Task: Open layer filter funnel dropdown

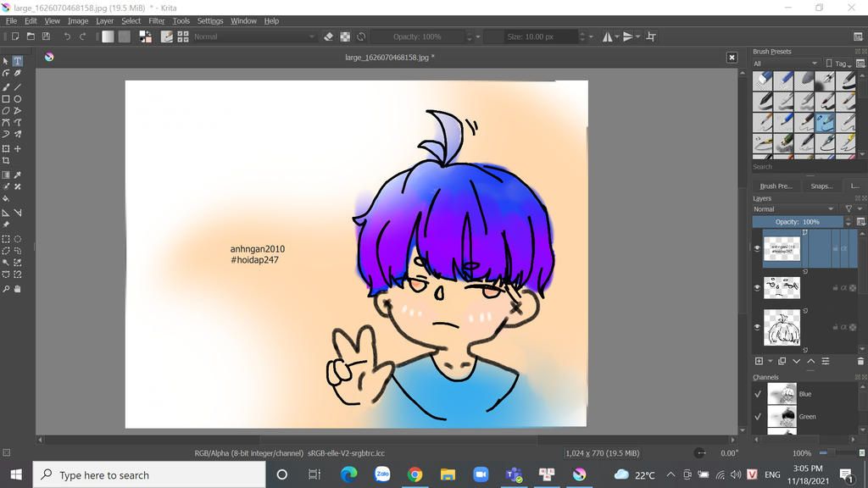Action: click(851, 209)
